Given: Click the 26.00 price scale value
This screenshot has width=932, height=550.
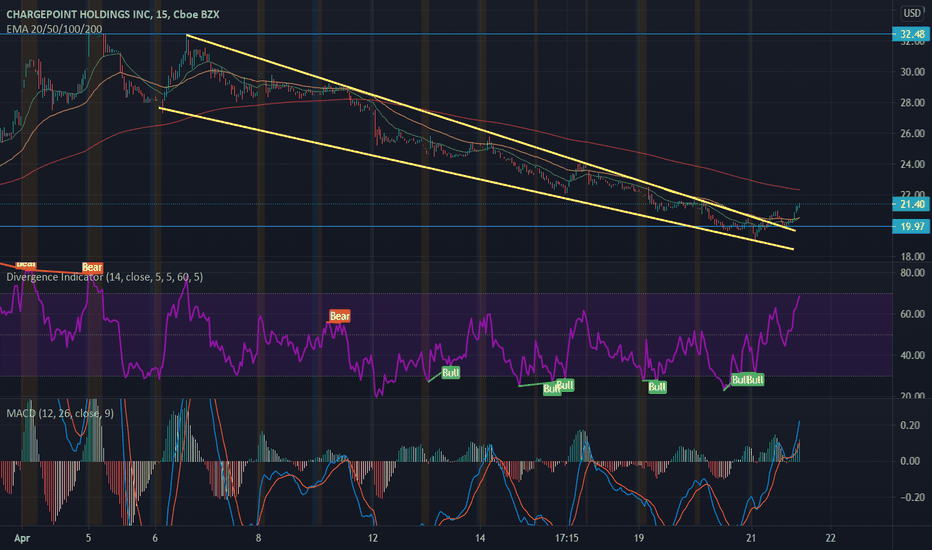Looking at the screenshot, I should [x=912, y=133].
